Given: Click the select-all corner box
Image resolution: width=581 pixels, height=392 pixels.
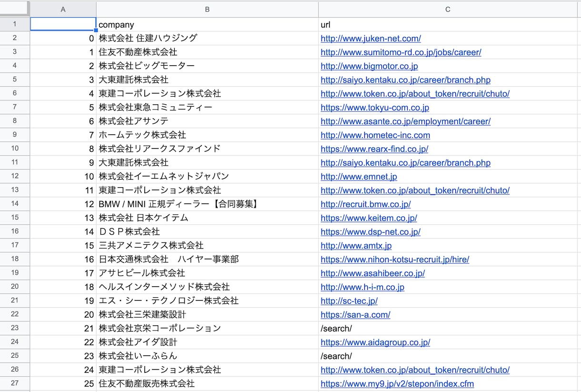Looking at the screenshot, I should 15,9.
